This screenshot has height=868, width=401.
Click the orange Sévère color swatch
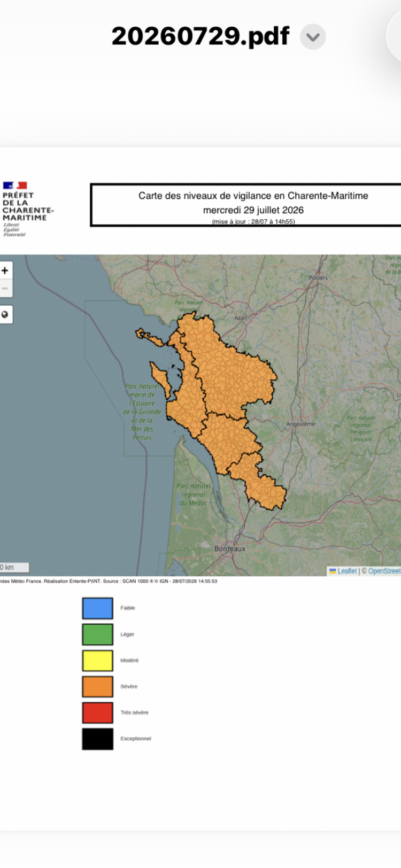pos(97,687)
